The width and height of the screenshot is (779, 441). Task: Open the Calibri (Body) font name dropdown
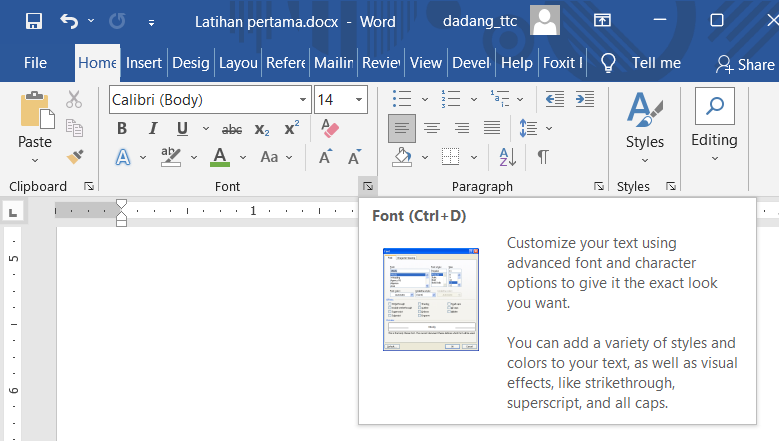point(303,100)
